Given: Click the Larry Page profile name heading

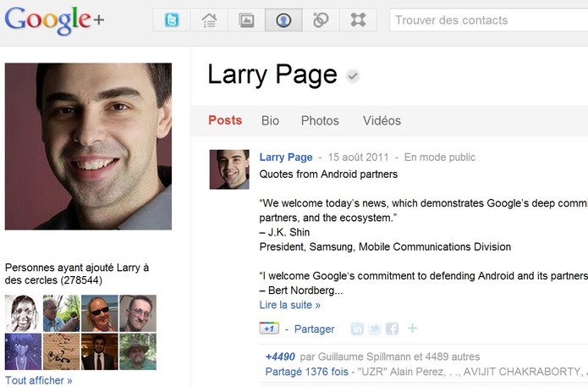Looking at the screenshot, I should tap(272, 75).
